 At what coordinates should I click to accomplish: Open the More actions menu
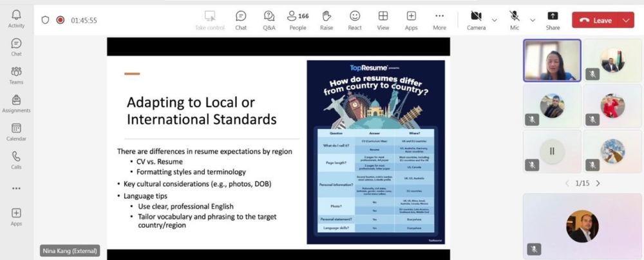[439, 19]
